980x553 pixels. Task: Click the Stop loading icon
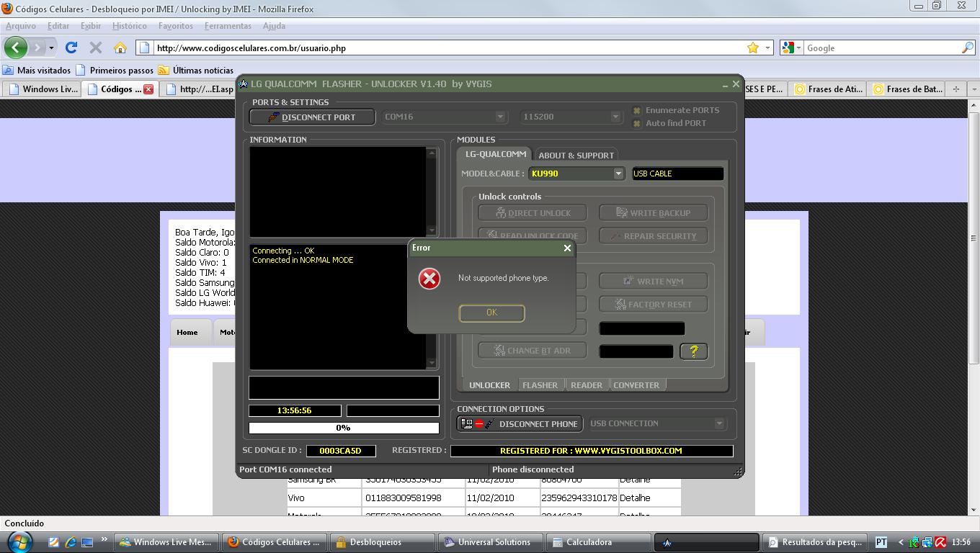coord(95,48)
